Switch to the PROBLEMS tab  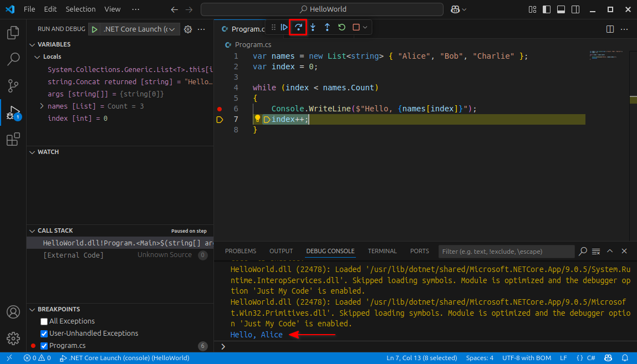241,251
